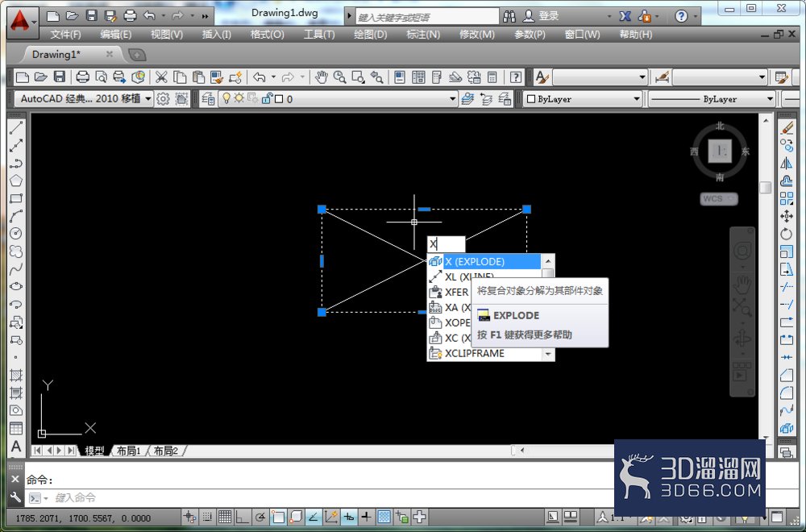
Task: Click the command line input field
Action: point(329,497)
